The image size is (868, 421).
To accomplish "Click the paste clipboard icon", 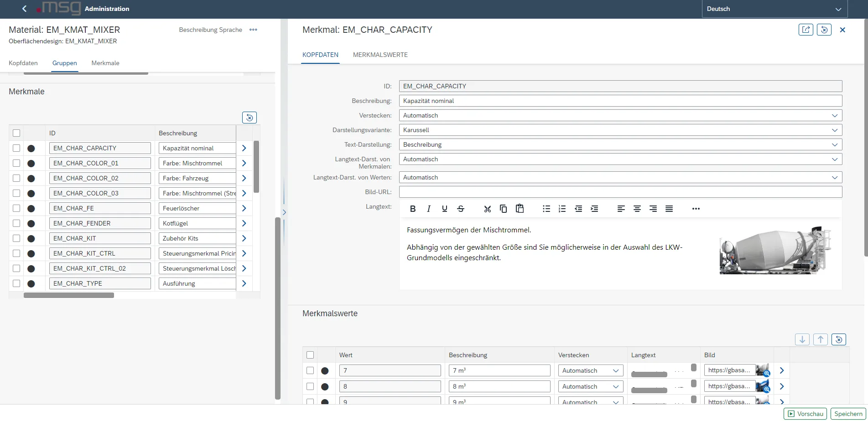I will [x=520, y=209].
